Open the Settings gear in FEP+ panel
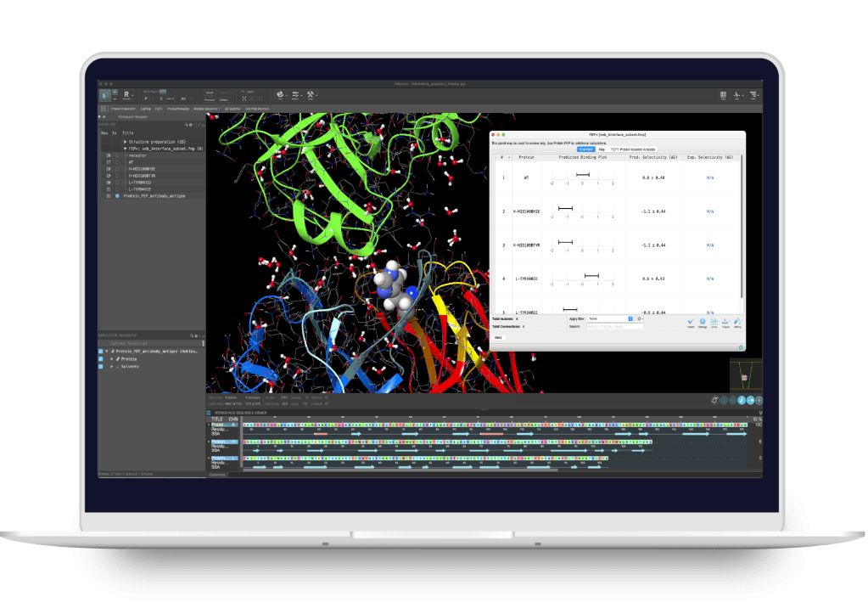The width and height of the screenshot is (868, 608). 703,321
